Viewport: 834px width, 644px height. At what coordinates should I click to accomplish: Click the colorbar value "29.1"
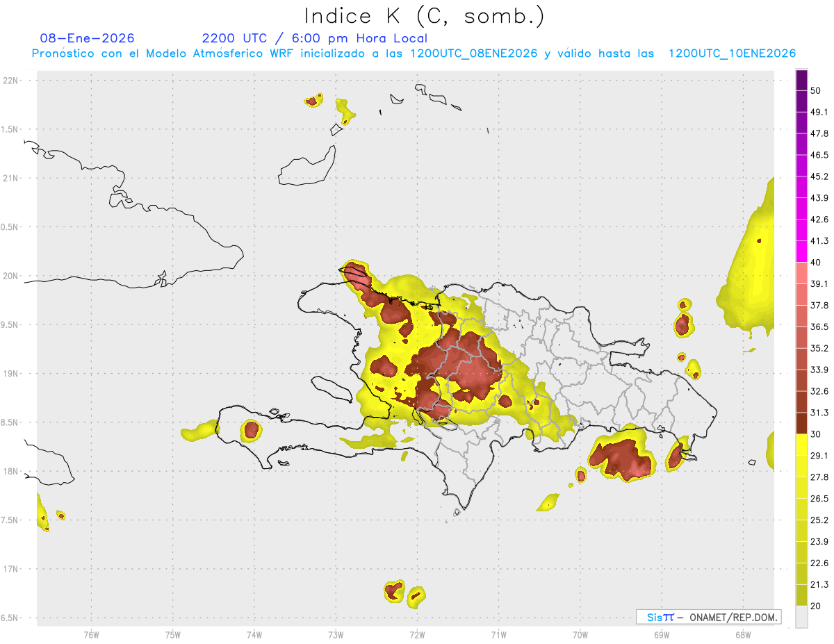pyautogui.click(x=819, y=456)
